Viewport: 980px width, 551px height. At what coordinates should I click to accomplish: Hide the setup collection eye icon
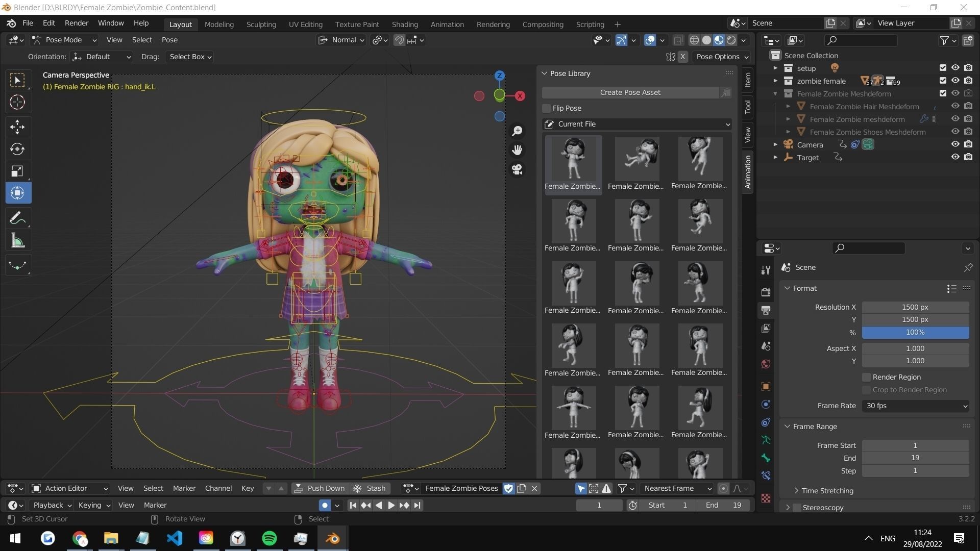point(955,68)
